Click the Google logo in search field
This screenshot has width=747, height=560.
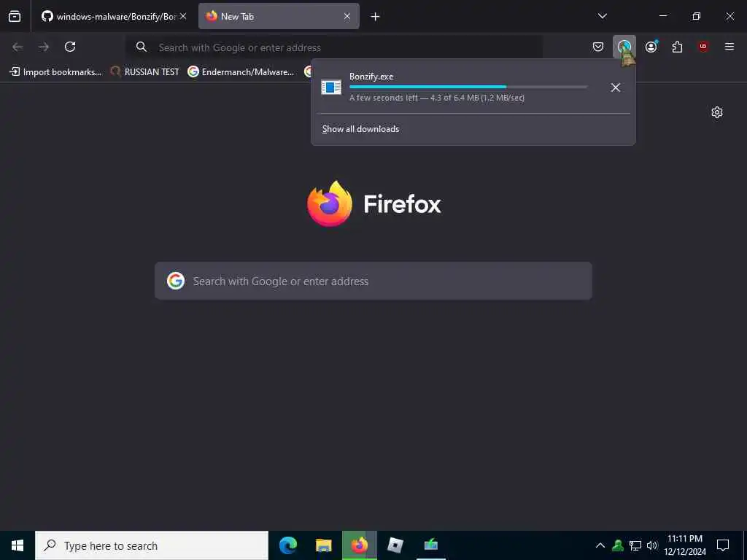pos(176,281)
